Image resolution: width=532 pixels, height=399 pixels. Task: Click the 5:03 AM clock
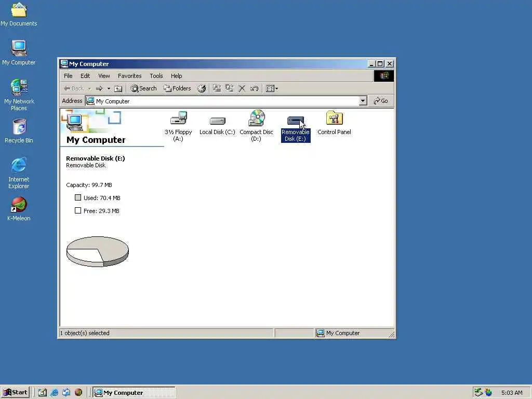pos(512,393)
